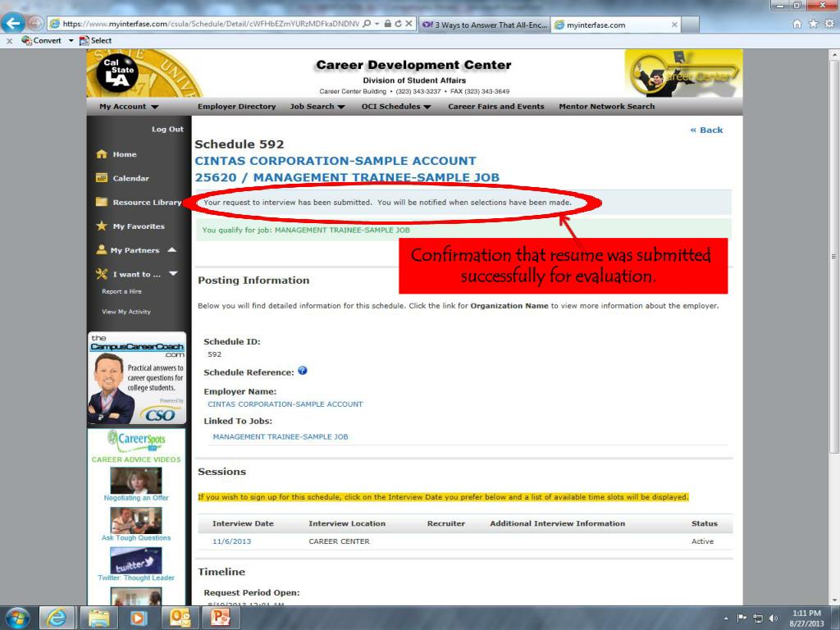Click the Home house icon in sidebar
Image resolution: width=840 pixels, height=630 pixels.
tap(102, 154)
